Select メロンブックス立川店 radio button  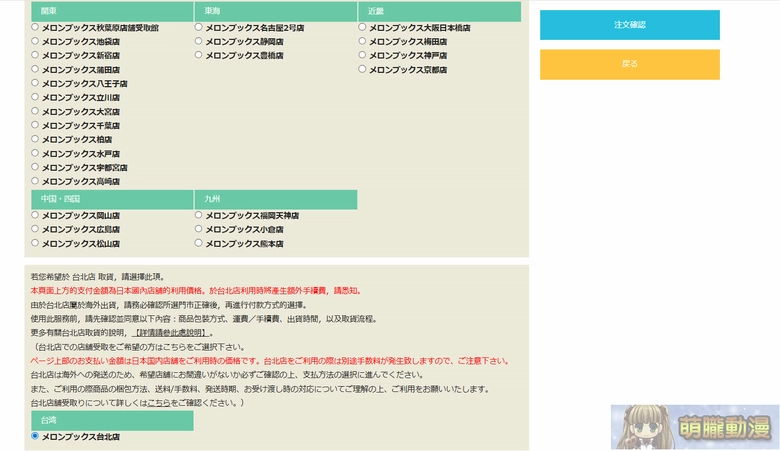click(x=35, y=96)
